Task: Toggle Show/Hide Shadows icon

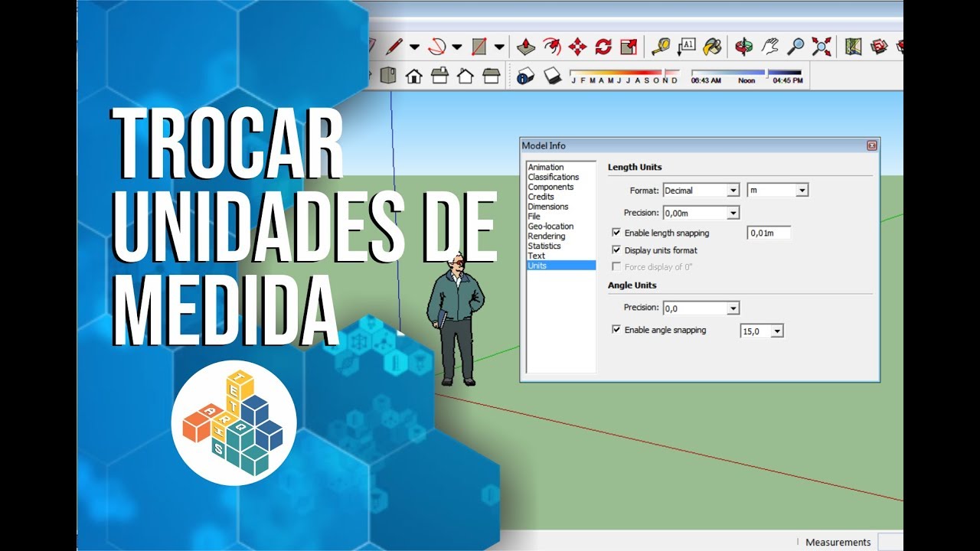Action: [x=552, y=76]
